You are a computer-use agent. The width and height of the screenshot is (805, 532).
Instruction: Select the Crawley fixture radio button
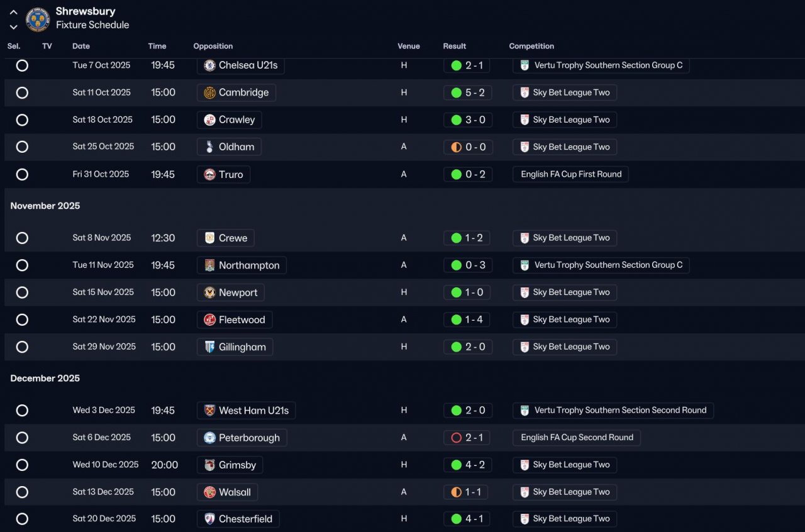tap(22, 120)
